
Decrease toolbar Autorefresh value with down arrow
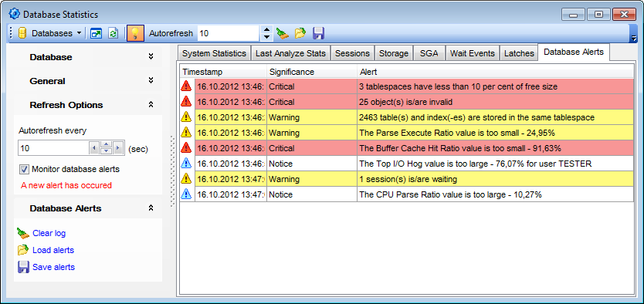point(266,37)
